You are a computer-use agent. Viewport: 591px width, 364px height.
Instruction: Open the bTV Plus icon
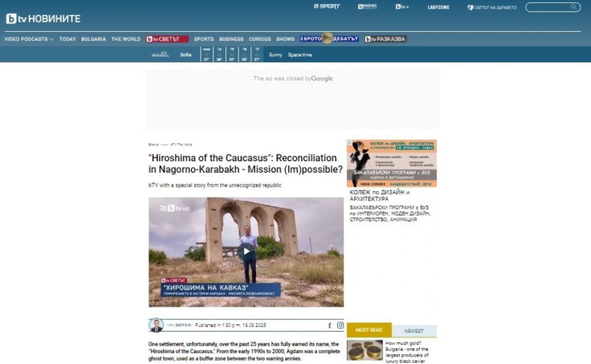tap(402, 7)
